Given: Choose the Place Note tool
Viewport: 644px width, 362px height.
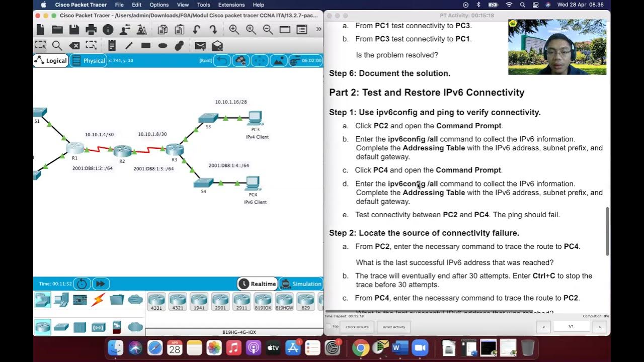Looking at the screenshot, I should click(x=112, y=45).
